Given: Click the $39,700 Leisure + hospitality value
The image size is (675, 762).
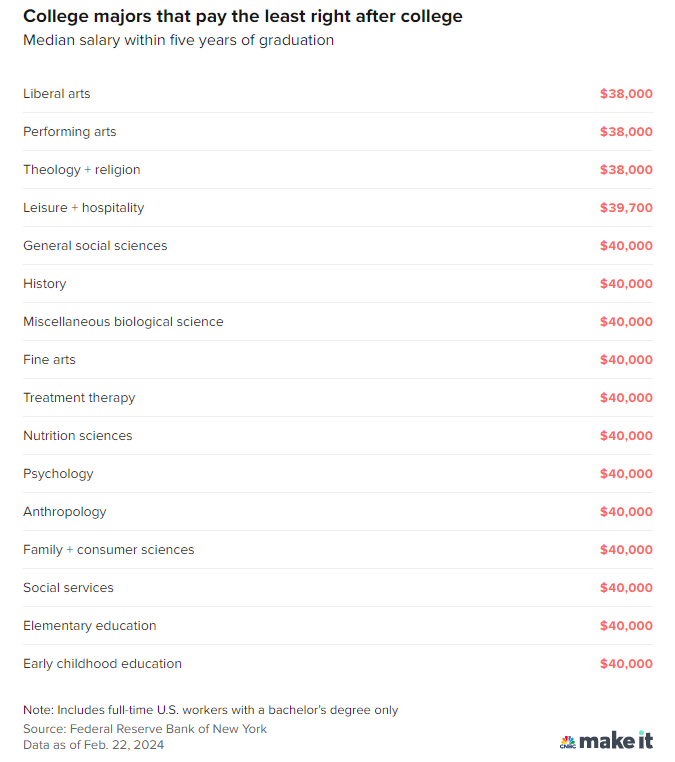Looking at the screenshot, I should click(x=626, y=208).
